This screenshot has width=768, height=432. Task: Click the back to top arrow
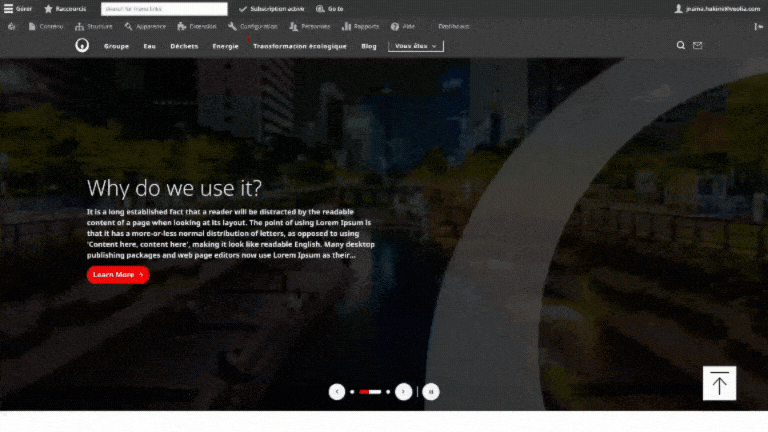720,383
